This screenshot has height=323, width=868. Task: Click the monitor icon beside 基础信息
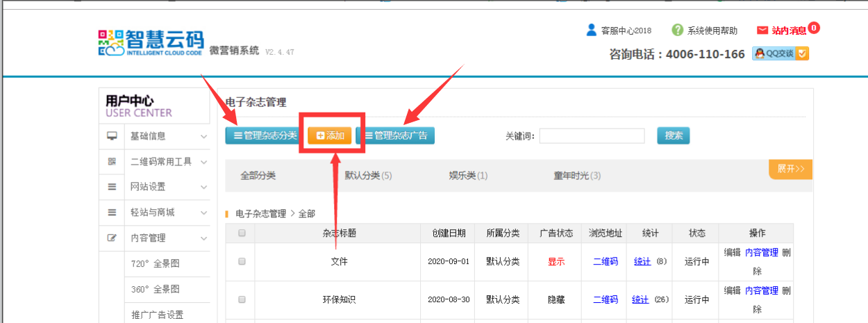(112, 136)
